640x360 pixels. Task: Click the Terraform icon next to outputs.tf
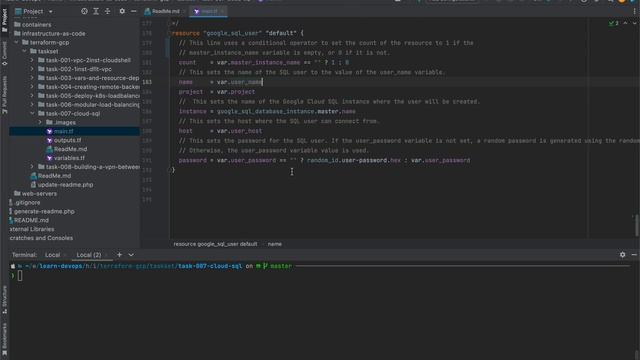click(49, 140)
